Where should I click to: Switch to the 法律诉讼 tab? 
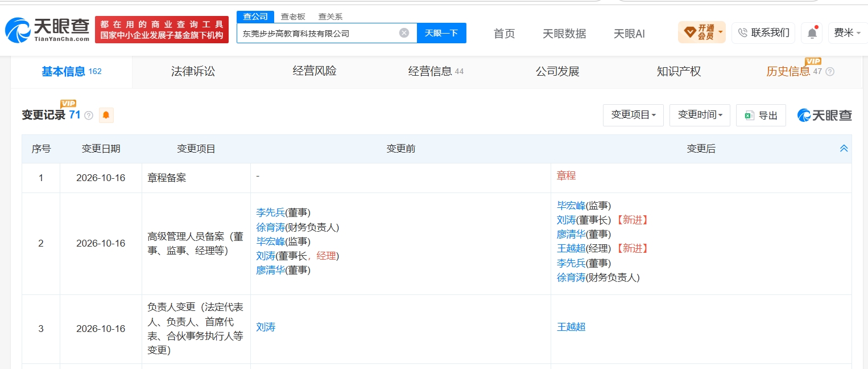193,72
